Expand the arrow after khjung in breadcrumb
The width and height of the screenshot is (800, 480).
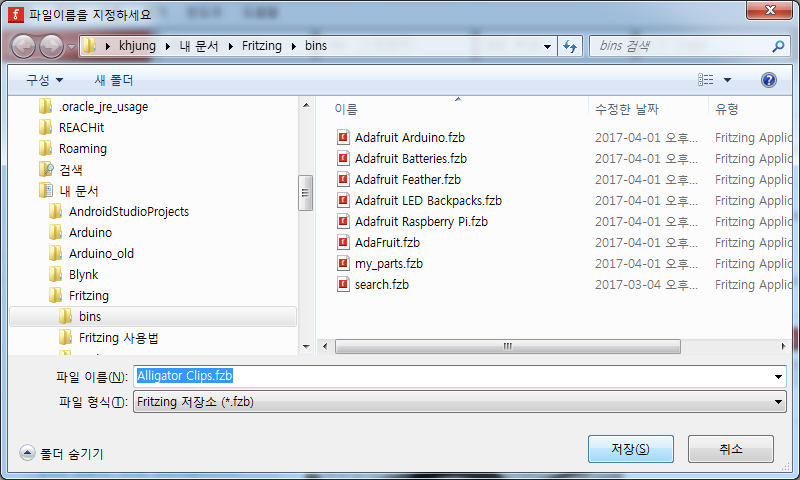point(167,46)
